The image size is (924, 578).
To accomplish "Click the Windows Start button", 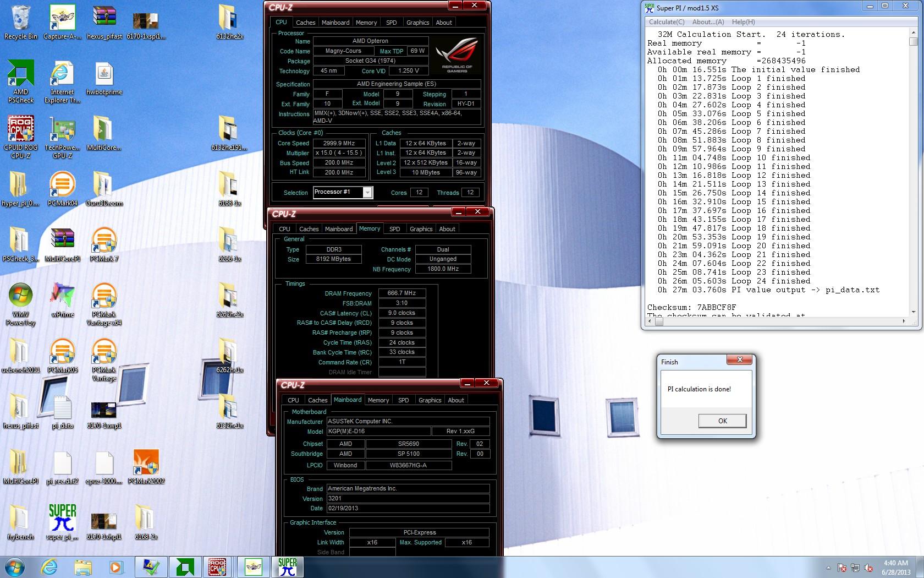I will (14, 566).
